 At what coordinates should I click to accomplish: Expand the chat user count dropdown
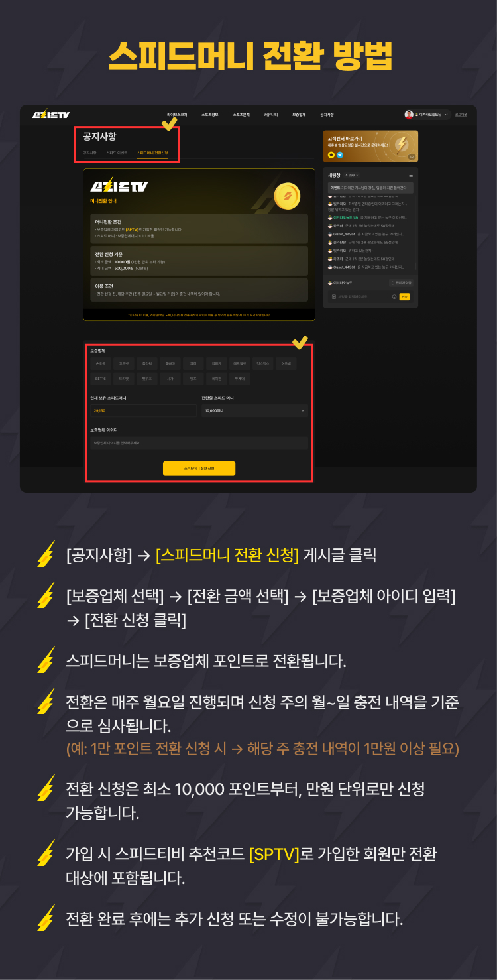pos(351,175)
